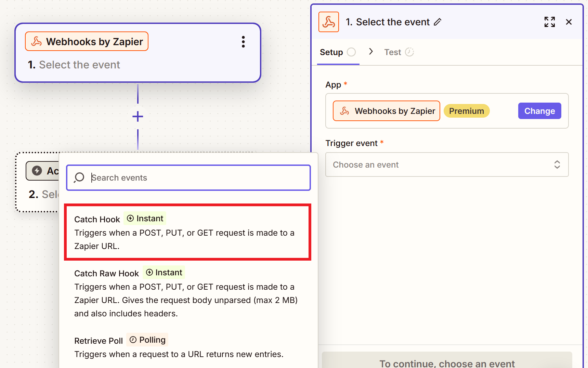
Task: Click the panel title '1. Select the event'
Action: point(388,22)
